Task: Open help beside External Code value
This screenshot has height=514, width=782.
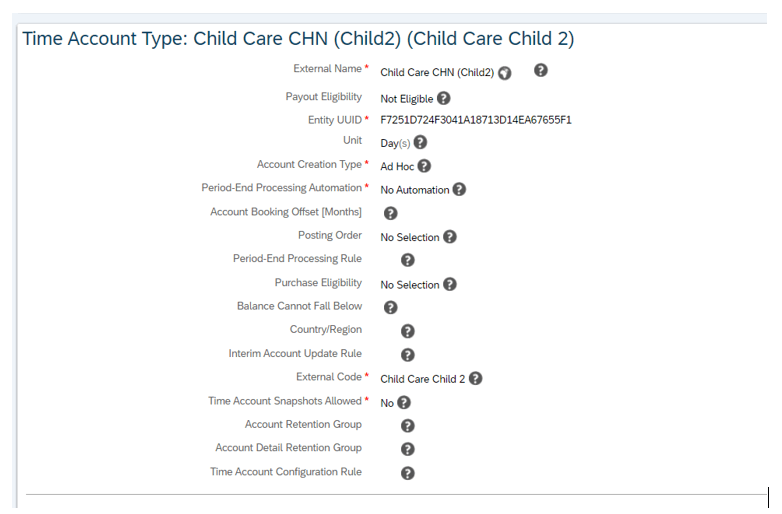Action: point(475,378)
